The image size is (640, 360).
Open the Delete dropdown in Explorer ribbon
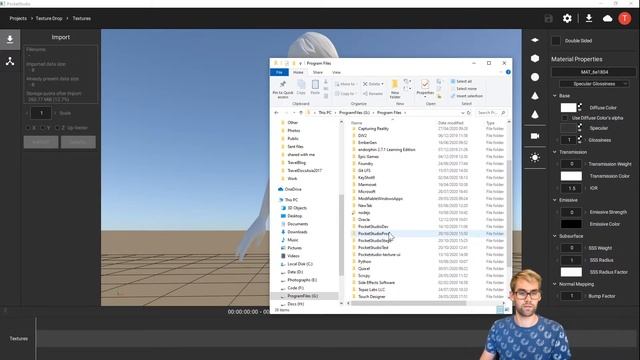(x=382, y=84)
